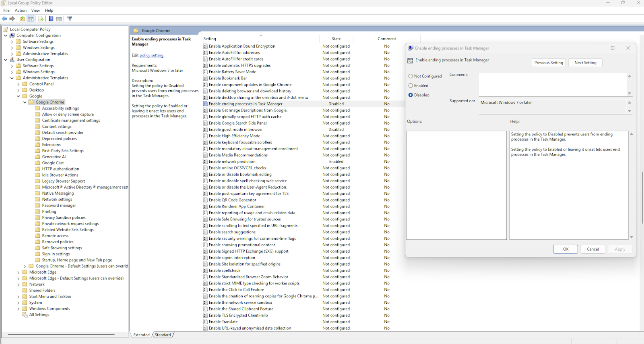Click the Help text scrollbar down arrow
This screenshot has width=644, height=344.
(x=632, y=237)
